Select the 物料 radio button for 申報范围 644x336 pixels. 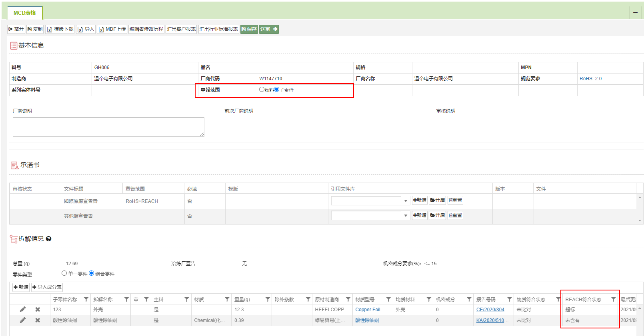[262, 89]
